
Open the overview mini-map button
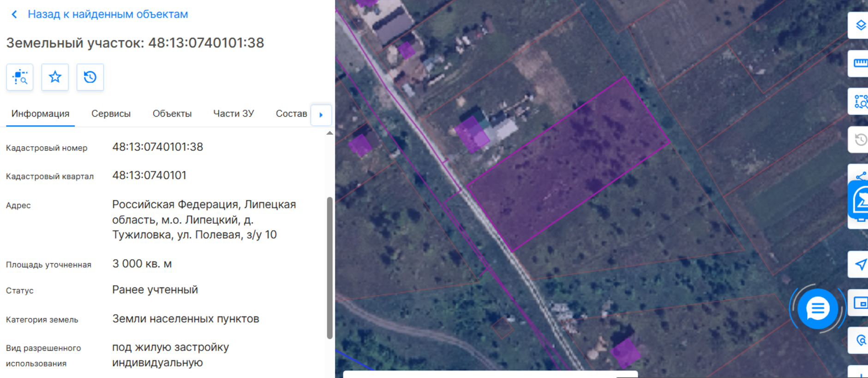(x=860, y=303)
